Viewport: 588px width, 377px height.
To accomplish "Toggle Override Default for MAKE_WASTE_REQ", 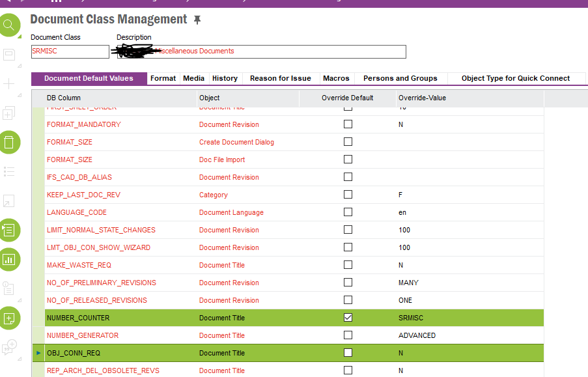I will [x=348, y=265].
